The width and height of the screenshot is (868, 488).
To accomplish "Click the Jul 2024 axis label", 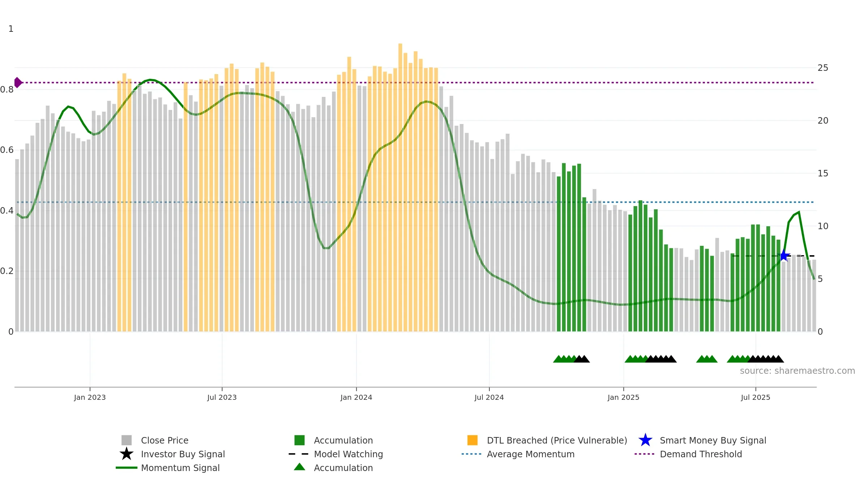I will click(x=489, y=398).
